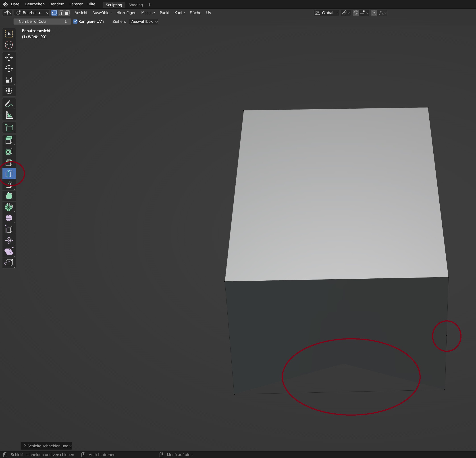Activate the Knife tool

point(9,185)
